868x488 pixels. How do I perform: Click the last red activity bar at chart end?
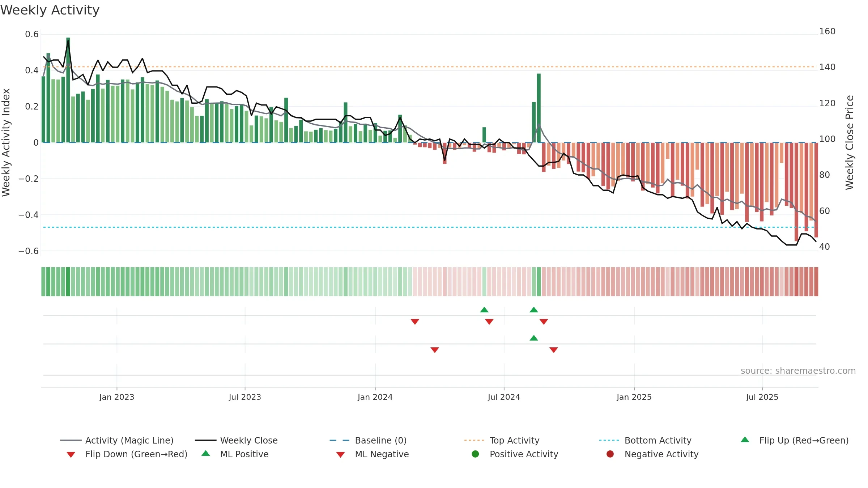point(816,190)
